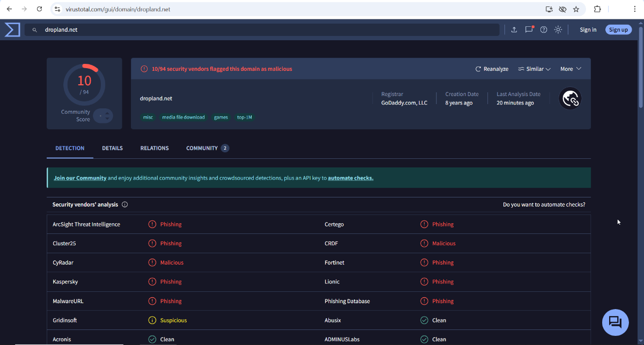Image resolution: width=644 pixels, height=345 pixels.
Task: Expand the More dropdown
Action: pyautogui.click(x=570, y=69)
